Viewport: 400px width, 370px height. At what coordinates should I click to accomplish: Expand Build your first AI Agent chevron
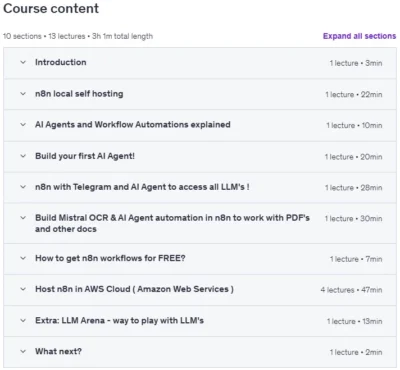point(23,156)
